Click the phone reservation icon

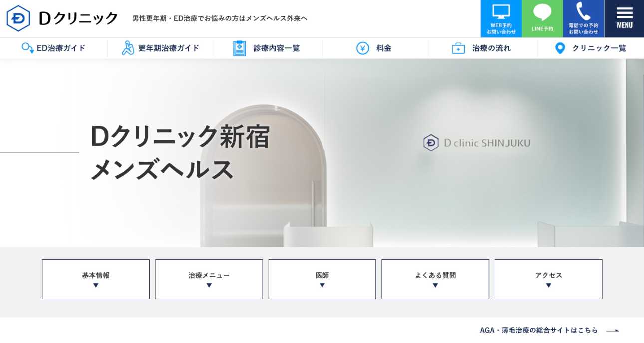[x=583, y=11]
